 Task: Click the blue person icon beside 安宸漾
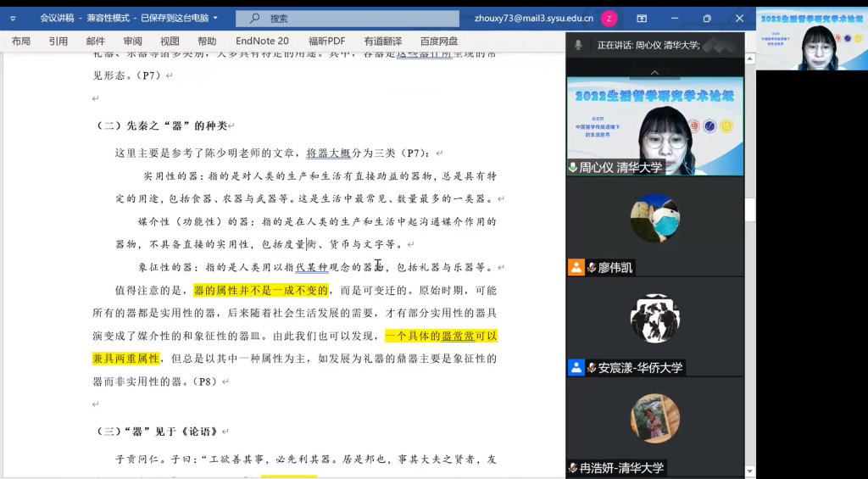(x=576, y=368)
